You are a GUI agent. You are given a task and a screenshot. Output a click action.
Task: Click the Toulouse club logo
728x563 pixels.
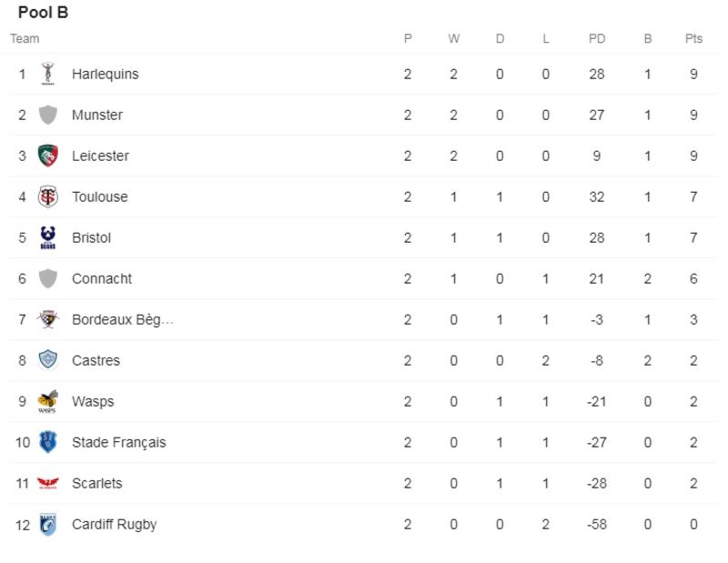pos(48,196)
